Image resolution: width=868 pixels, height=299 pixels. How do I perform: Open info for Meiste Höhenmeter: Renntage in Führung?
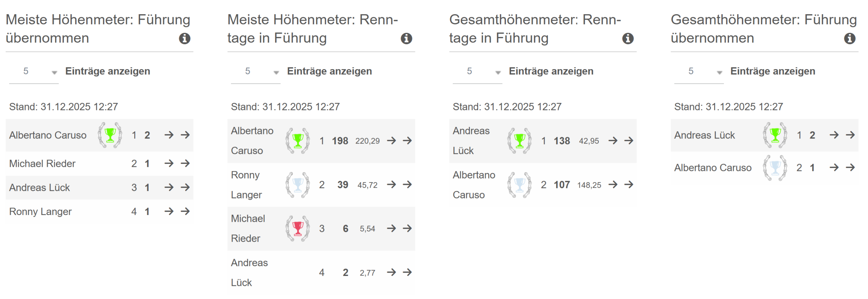pos(406,39)
